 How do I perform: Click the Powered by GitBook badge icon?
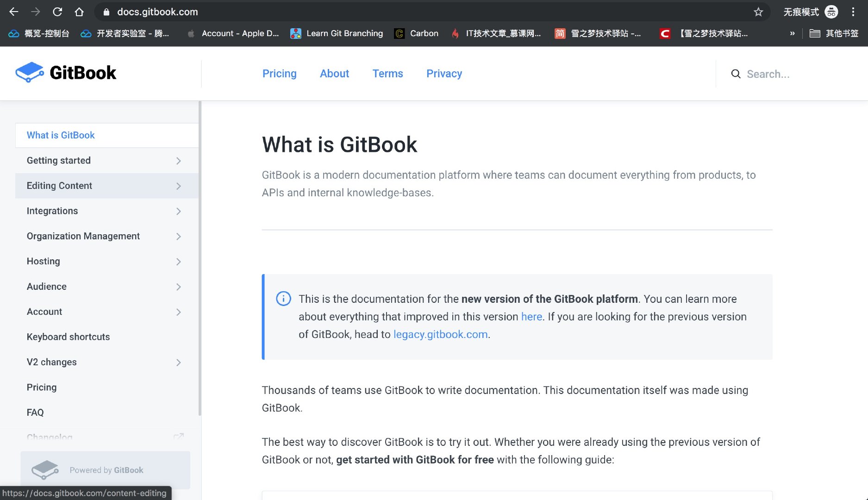click(45, 469)
